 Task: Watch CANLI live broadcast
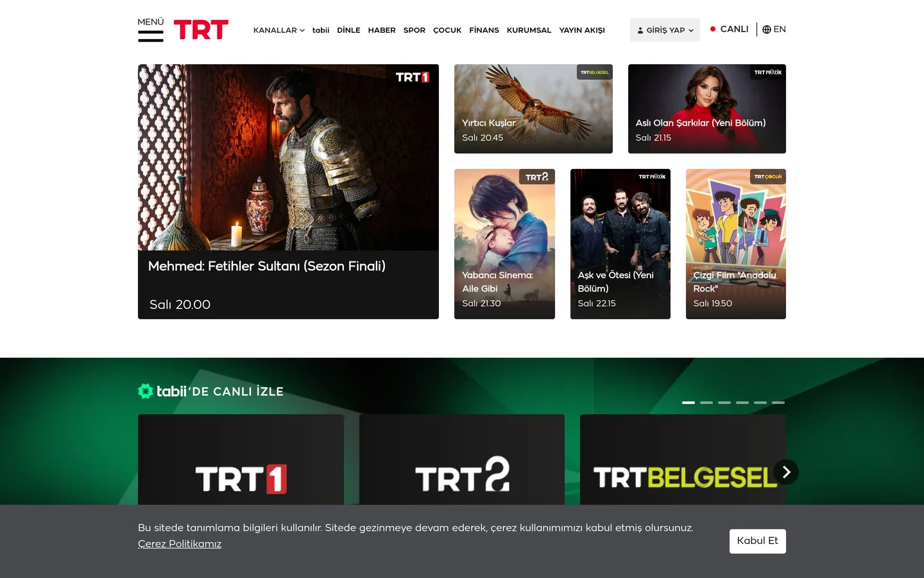click(x=730, y=29)
